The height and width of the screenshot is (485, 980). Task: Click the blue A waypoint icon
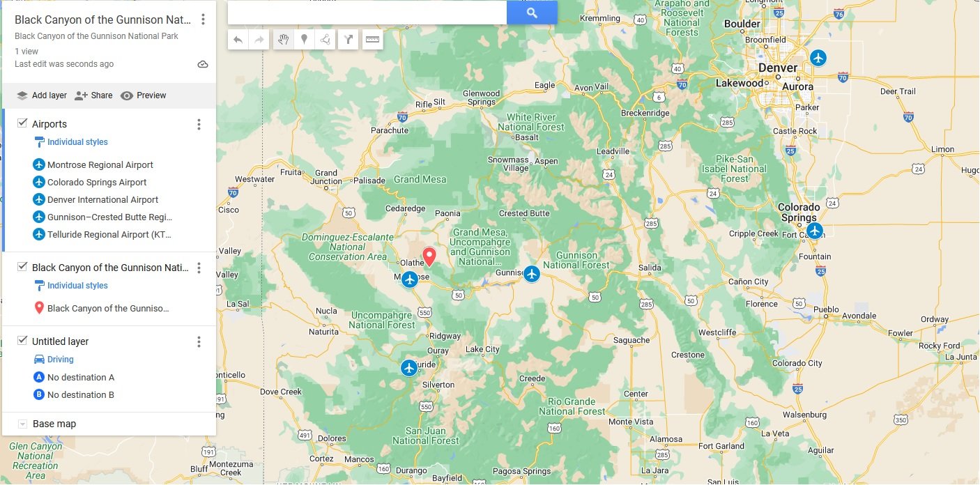[x=39, y=377]
